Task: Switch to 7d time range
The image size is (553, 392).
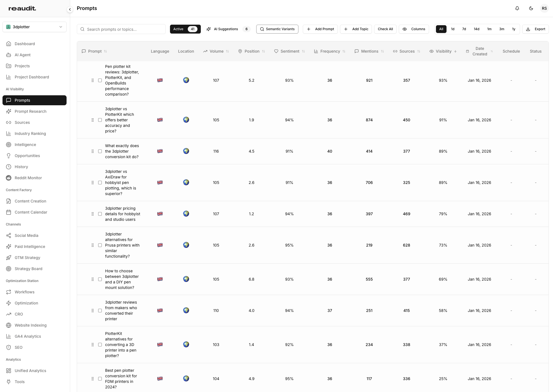Action: (464, 29)
